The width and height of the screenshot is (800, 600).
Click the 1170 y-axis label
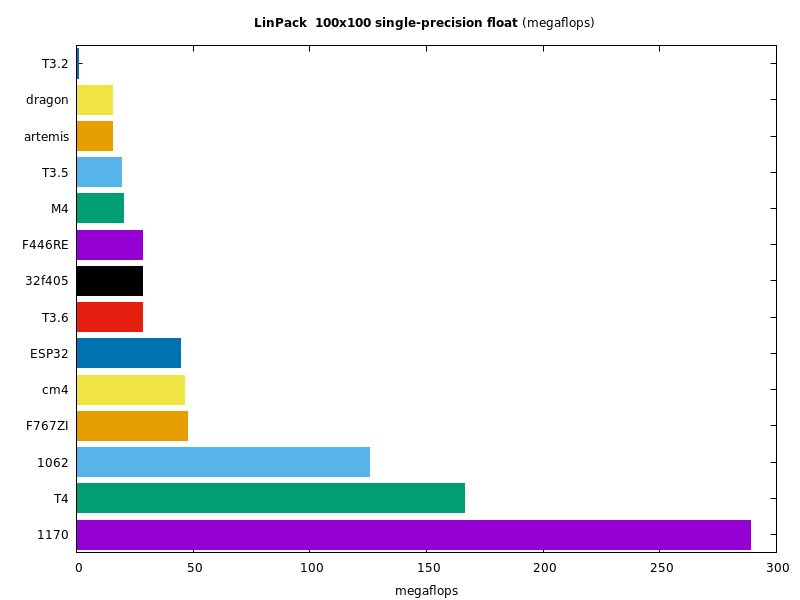tap(52, 535)
